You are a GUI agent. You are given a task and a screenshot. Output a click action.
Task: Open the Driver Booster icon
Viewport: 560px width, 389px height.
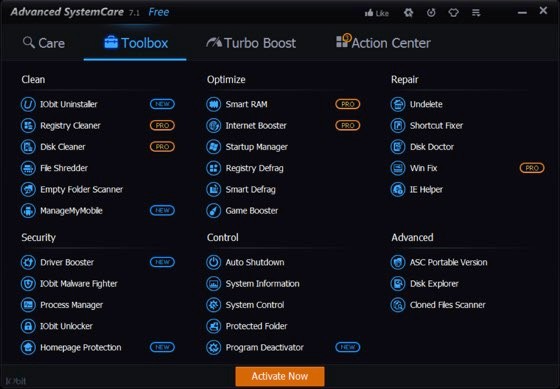[x=28, y=262]
